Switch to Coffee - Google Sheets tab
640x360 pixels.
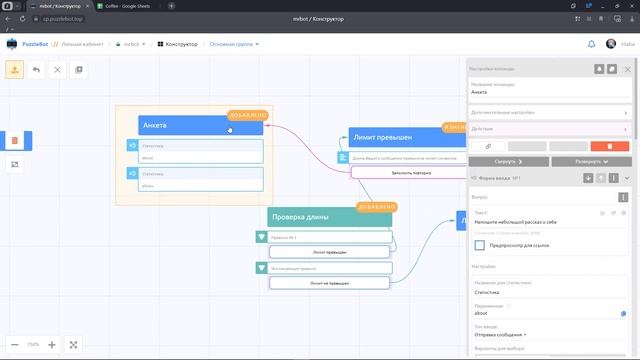[127, 6]
